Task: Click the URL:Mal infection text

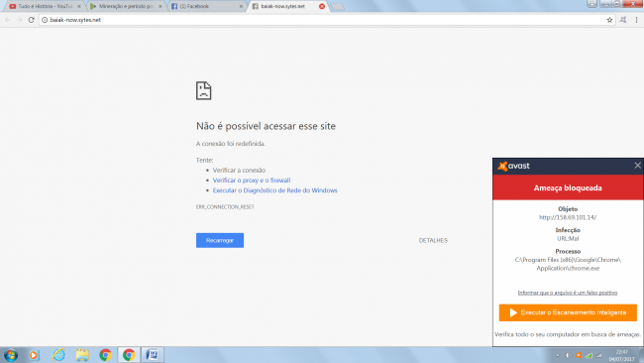Action: (x=568, y=238)
